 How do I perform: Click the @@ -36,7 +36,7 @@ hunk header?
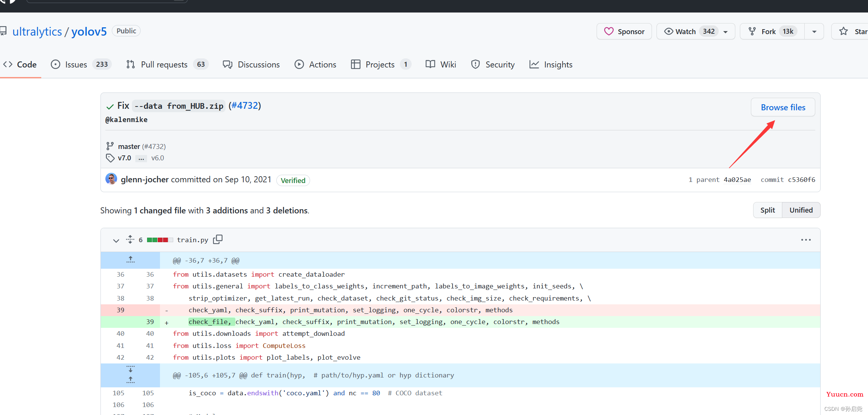coord(206,261)
